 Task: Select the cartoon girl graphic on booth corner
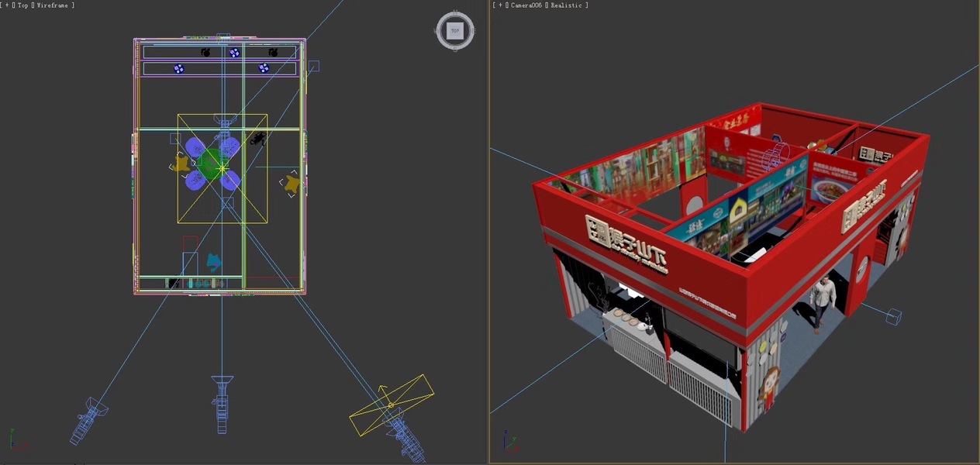tap(770, 389)
